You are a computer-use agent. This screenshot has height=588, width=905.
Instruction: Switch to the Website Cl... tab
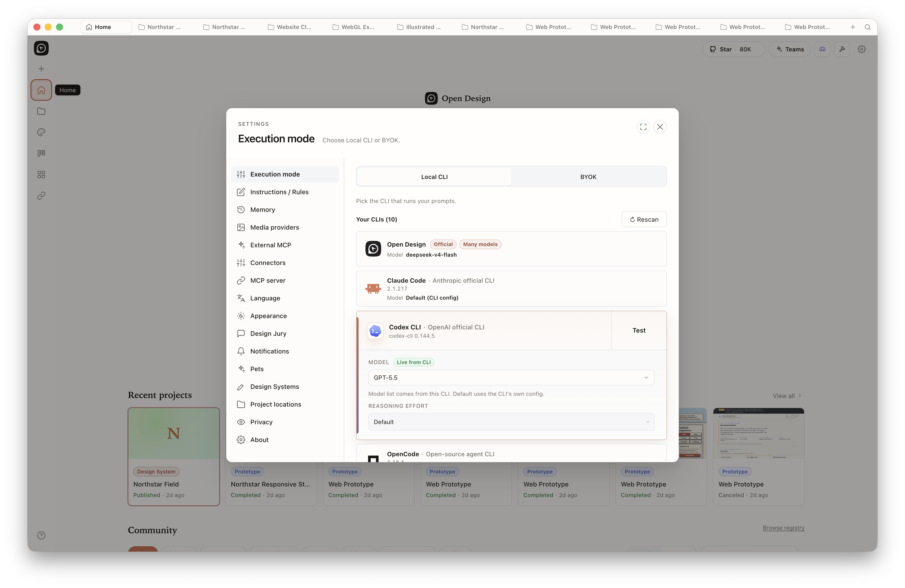(x=290, y=27)
